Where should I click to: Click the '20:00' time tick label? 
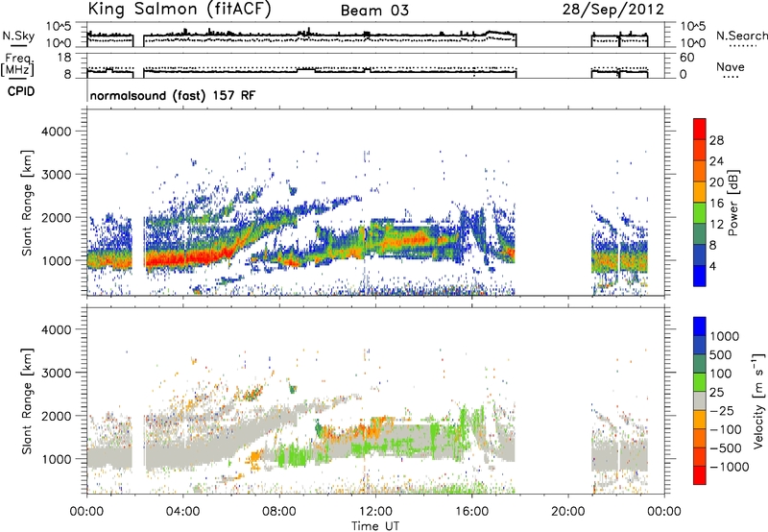click(568, 512)
